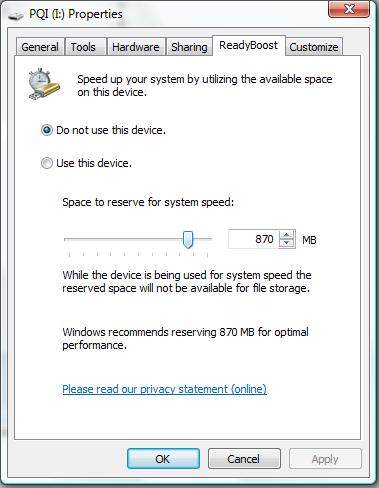
Task: Click the drive icon in title bar
Action: click(16, 16)
